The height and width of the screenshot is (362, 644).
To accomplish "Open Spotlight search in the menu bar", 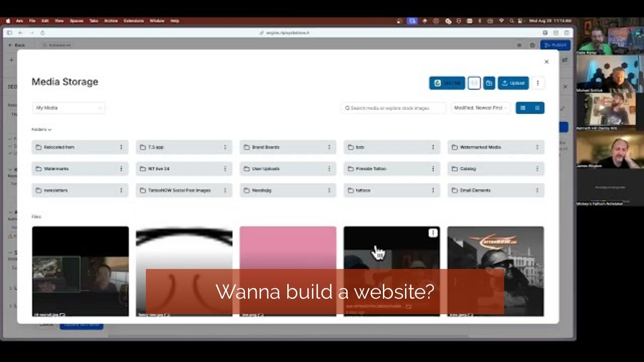I will 512,21.
